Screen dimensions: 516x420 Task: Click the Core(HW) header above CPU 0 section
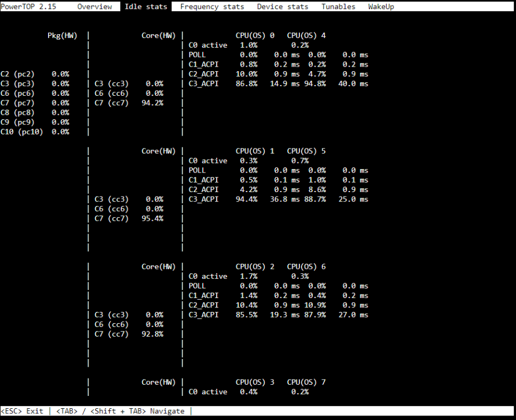[x=158, y=36]
